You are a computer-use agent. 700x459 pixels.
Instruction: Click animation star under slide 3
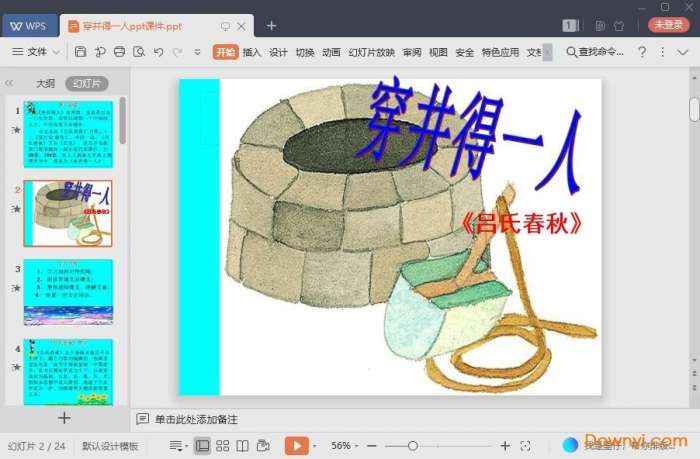click(16, 288)
